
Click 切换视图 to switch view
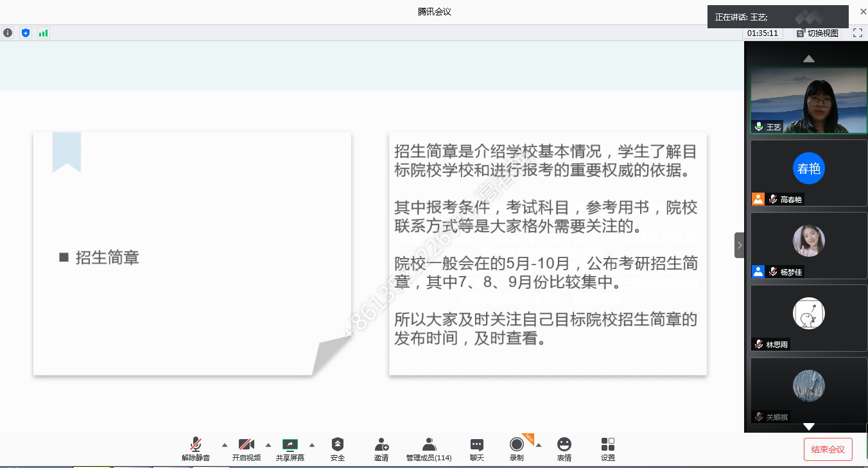[x=818, y=33]
